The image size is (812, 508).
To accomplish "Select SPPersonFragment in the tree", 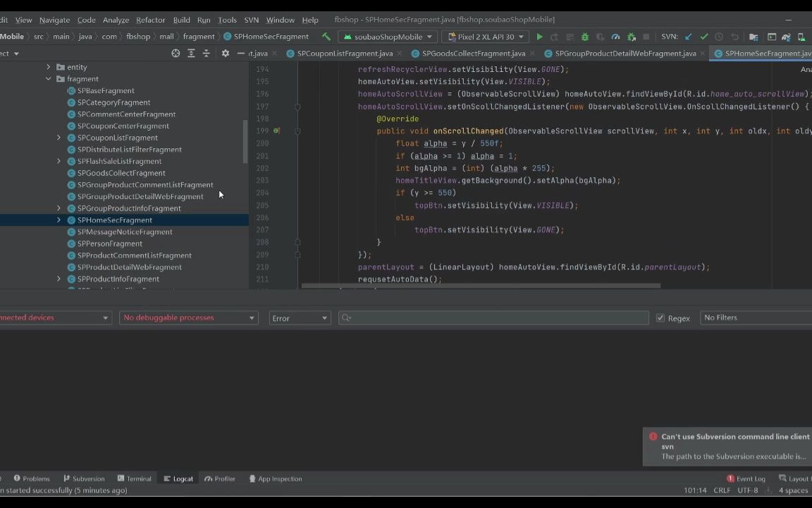I will click(110, 243).
